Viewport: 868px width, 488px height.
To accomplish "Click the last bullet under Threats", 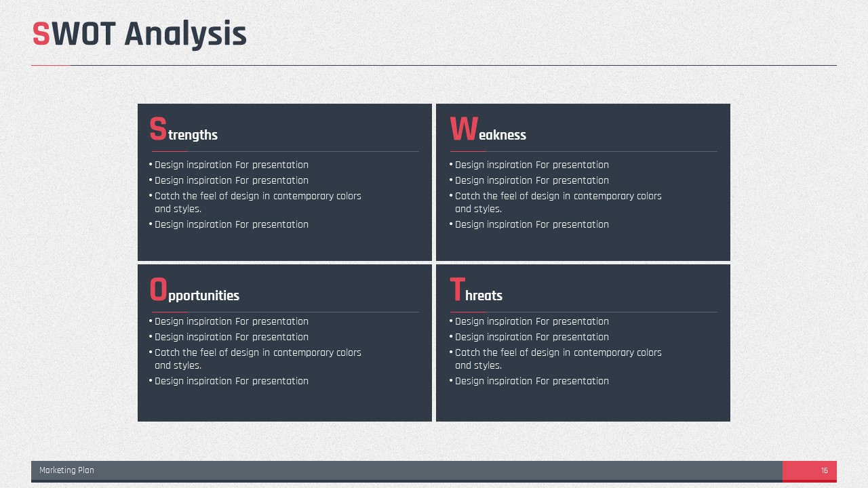I will (529, 381).
